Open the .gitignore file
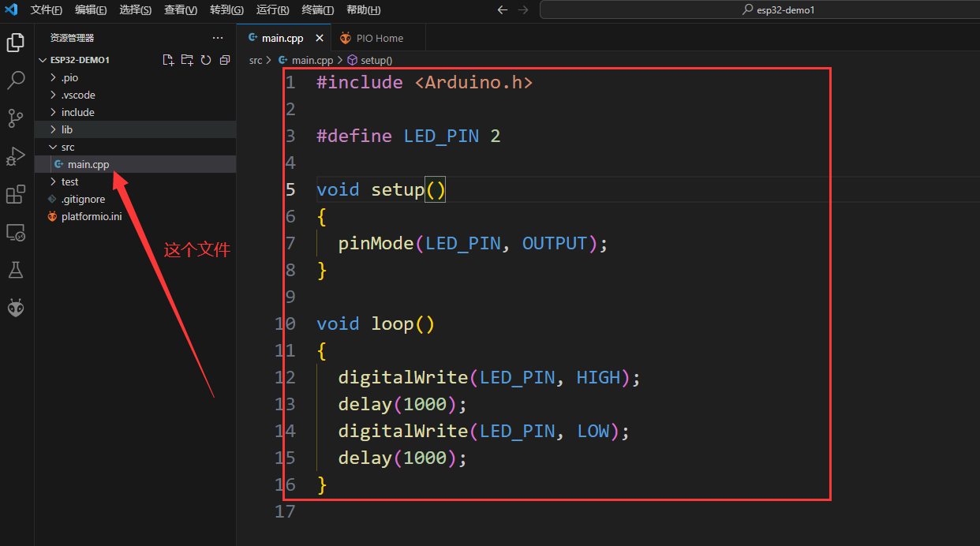 135,199
